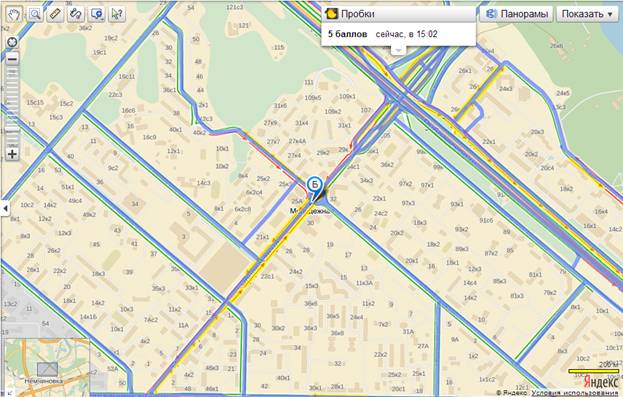Activate the magnifier zoom-area tool
This screenshot has height=397, width=623.
[35, 14]
